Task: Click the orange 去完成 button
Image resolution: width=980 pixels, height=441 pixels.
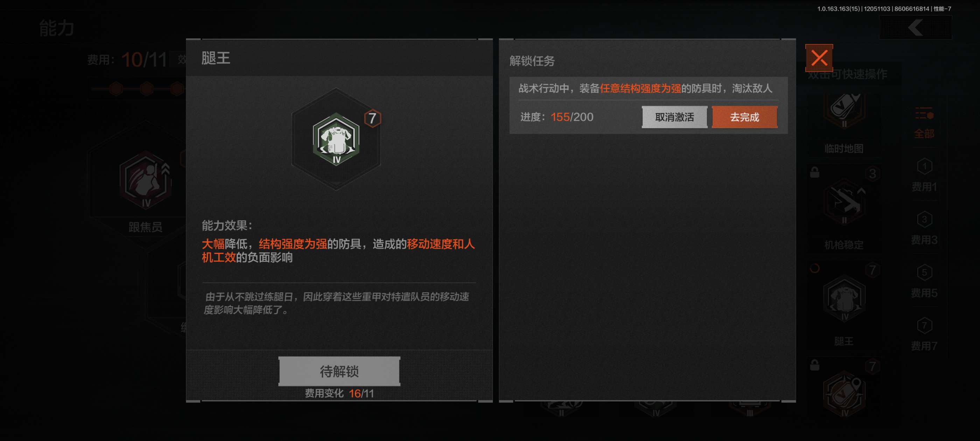Action: tap(744, 117)
